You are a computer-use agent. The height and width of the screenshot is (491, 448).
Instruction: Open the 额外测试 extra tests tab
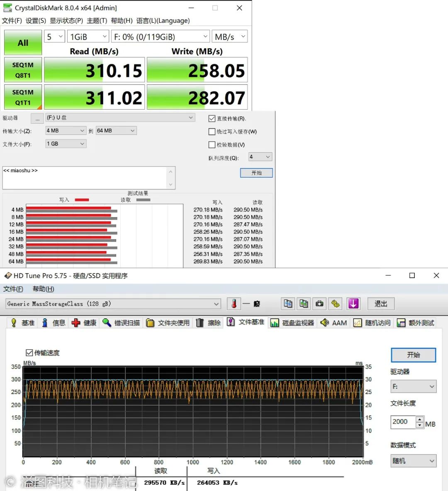click(416, 323)
